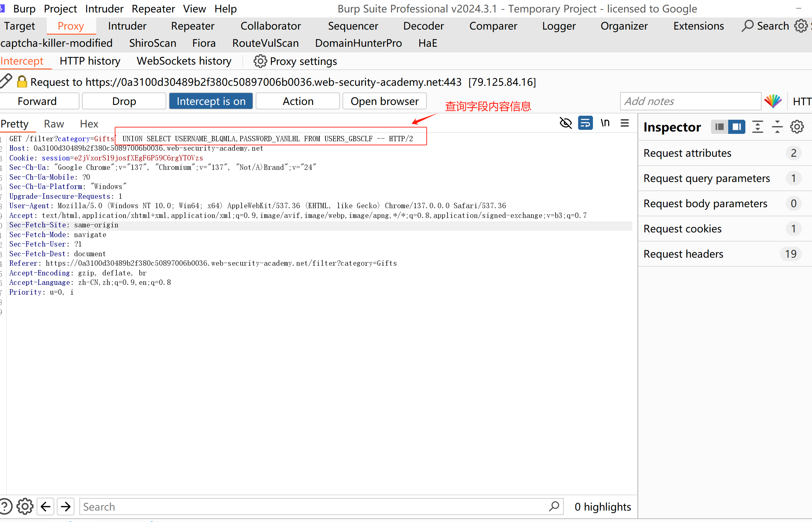Expand the Request query parameters section

707,178
